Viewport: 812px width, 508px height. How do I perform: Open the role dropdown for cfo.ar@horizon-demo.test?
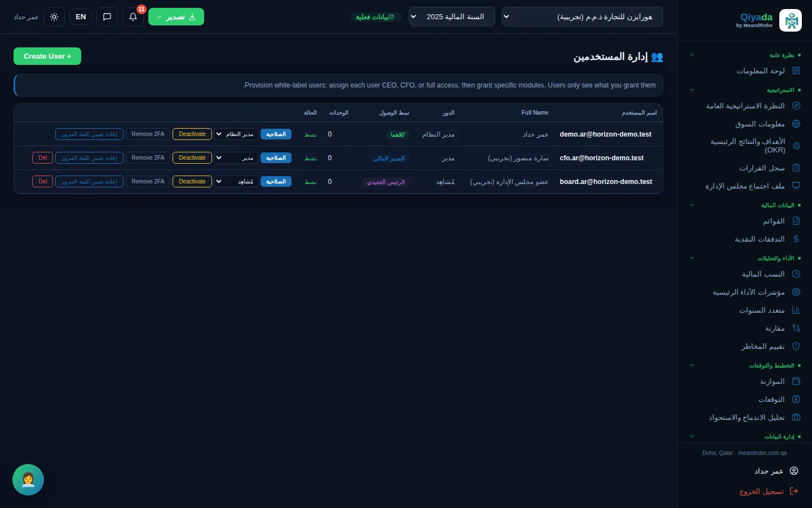coord(236,158)
